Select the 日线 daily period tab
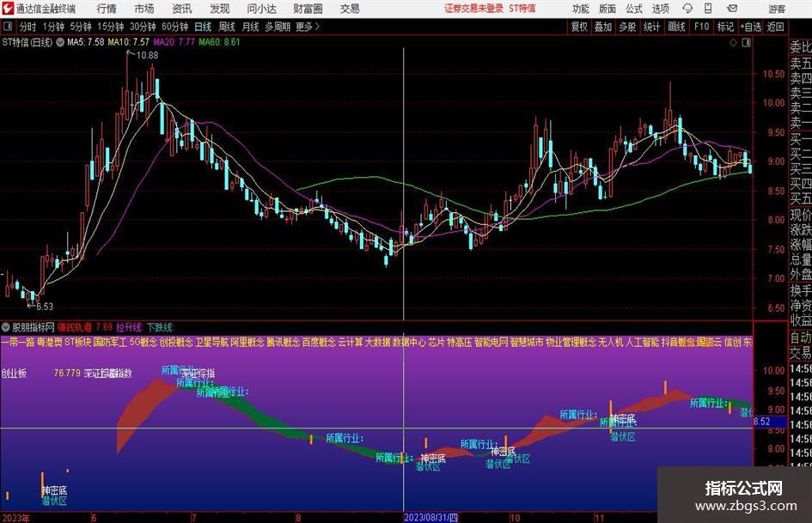Screen dimensions: 812x523 tap(203, 27)
